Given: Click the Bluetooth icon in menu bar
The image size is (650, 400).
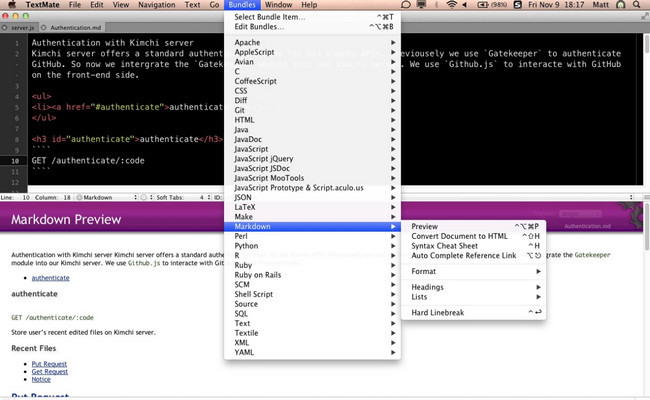Looking at the screenshot, I should click(x=434, y=5).
